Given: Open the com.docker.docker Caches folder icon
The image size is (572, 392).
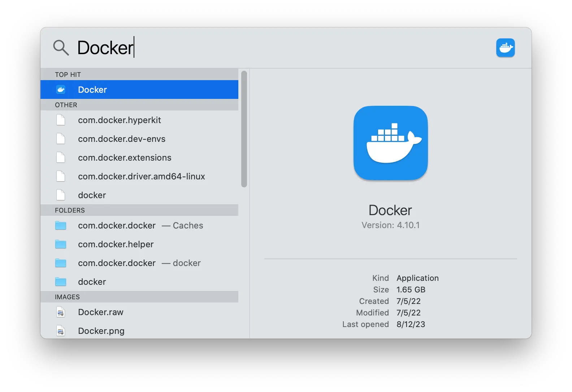Looking at the screenshot, I should [x=61, y=226].
